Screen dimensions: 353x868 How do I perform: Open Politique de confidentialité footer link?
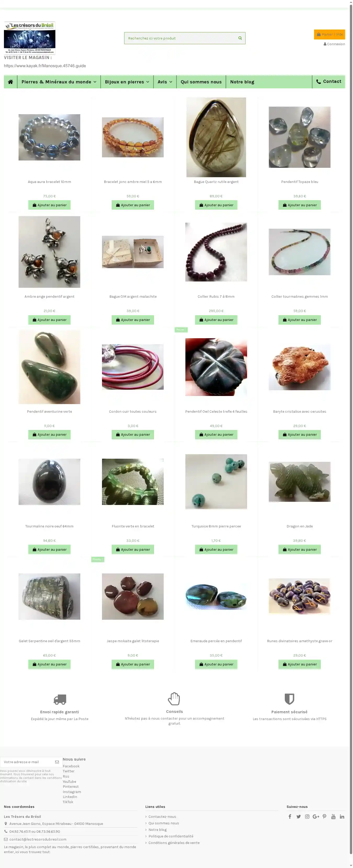[170, 836]
